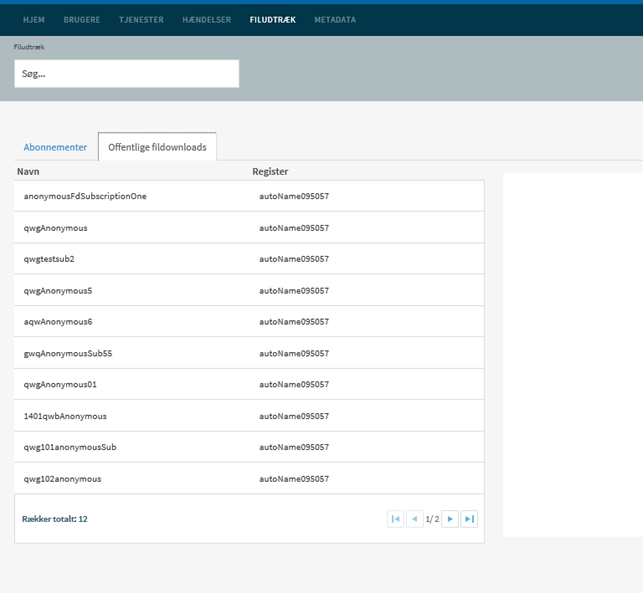
Task: Navigate to Tjenester section
Action: [x=141, y=19]
